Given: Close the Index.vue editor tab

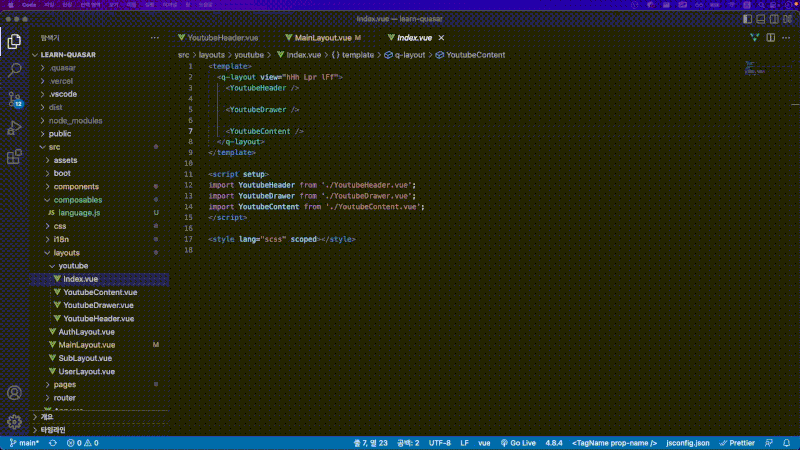Looking at the screenshot, I should pos(441,38).
